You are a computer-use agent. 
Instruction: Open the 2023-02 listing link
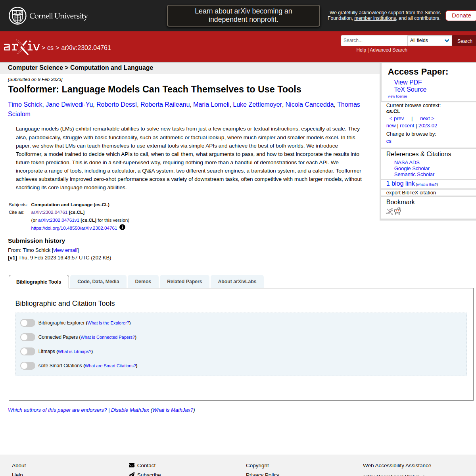point(428,126)
